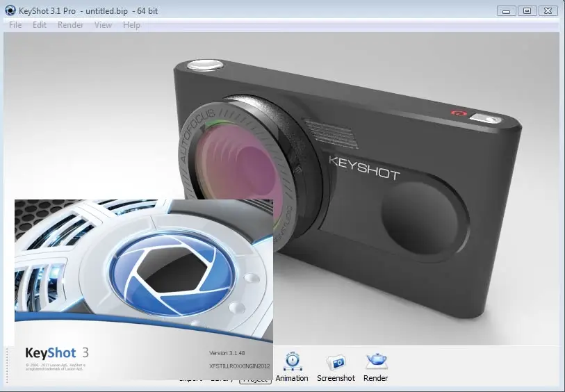The width and height of the screenshot is (565, 392).
Task: Click the "KeyShot 3" title on the splash
Action: [57, 352]
